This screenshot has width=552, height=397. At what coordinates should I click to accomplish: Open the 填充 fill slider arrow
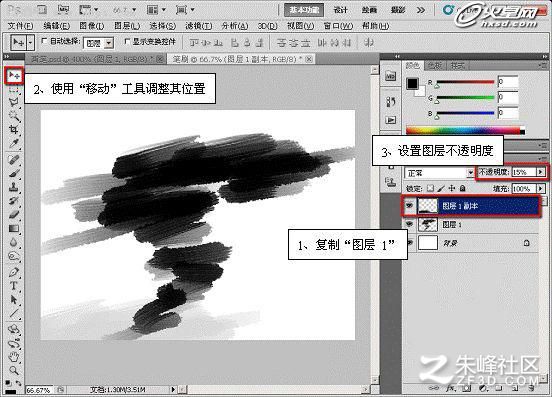[540, 189]
